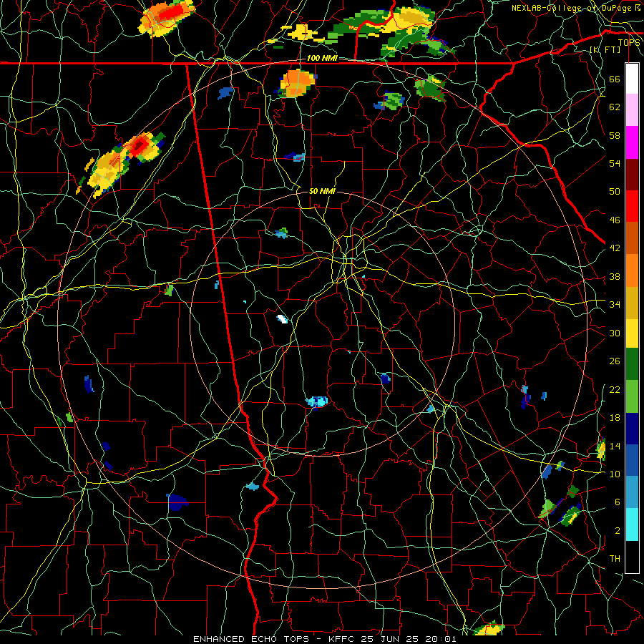Screen dimensions: 644x644
Task: Select the magenta legend color band
Action: coord(632,142)
